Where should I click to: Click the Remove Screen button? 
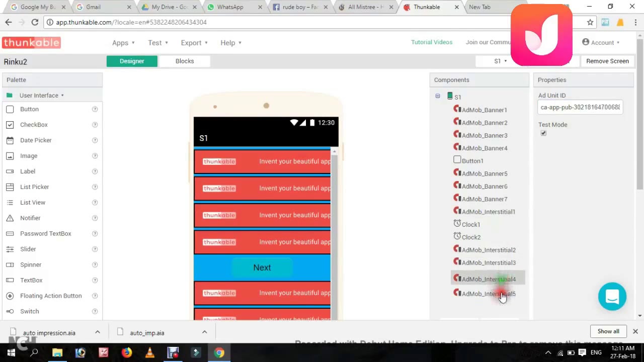tap(607, 61)
